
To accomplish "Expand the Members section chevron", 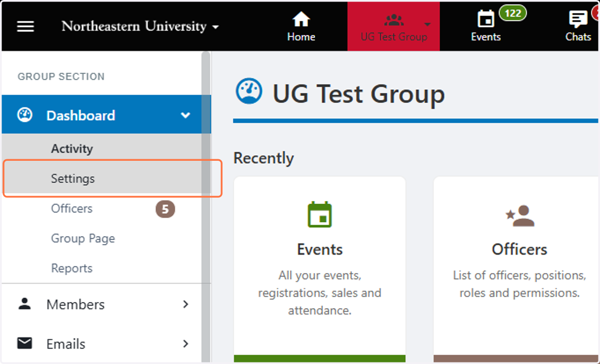I will tap(185, 304).
